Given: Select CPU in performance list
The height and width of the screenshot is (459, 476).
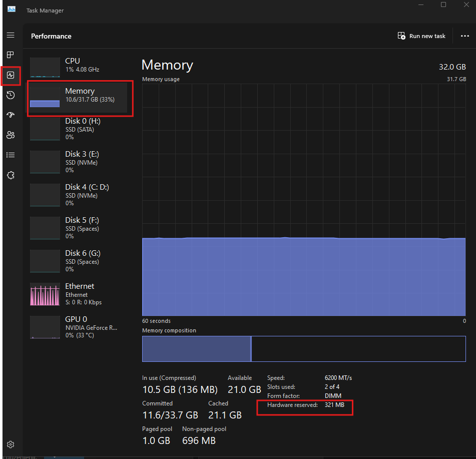Looking at the screenshot, I should click(x=78, y=65).
